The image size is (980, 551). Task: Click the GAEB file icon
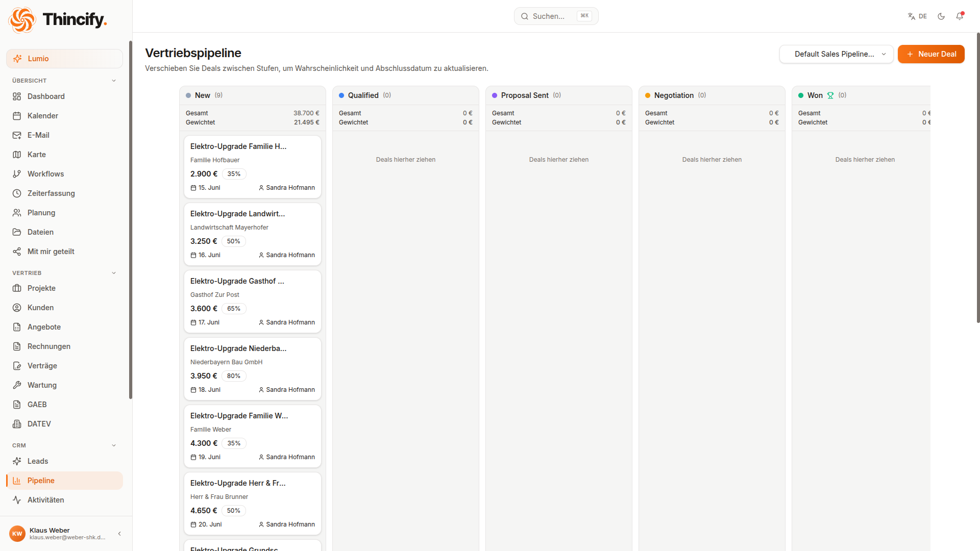click(x=17, y=405)
